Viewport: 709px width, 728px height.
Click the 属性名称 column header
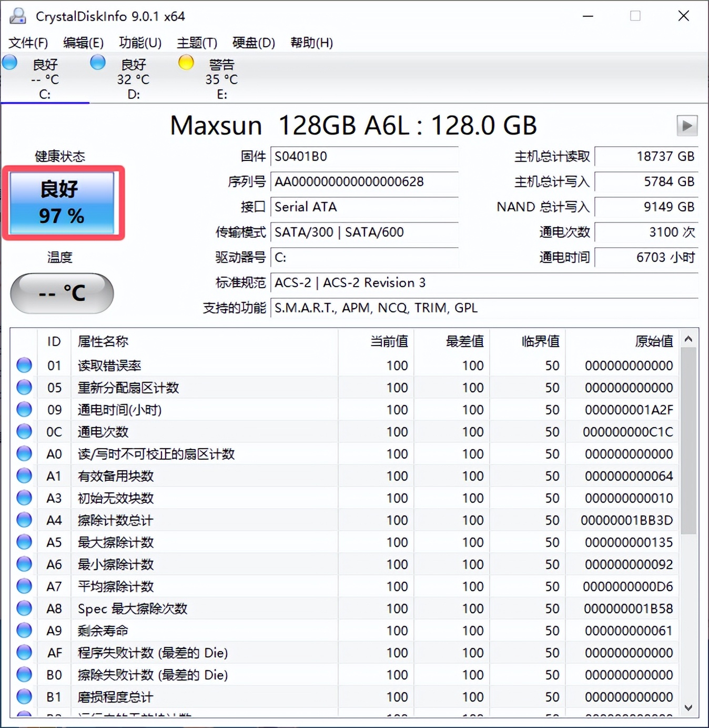tap(205, 341)
